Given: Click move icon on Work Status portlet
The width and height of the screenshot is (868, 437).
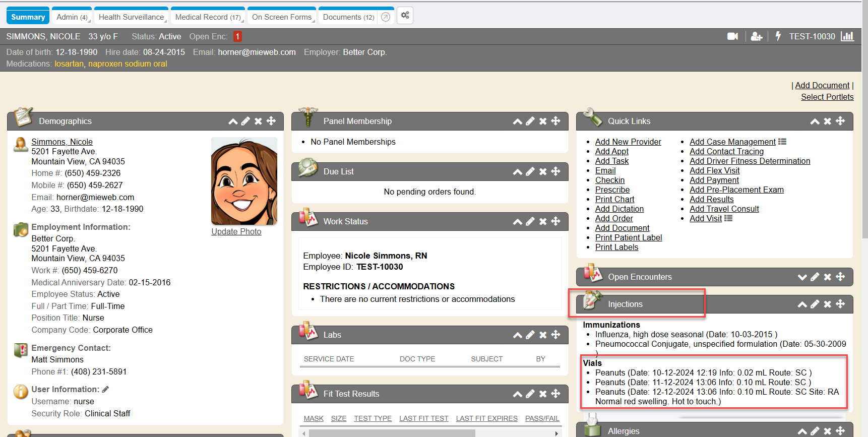Looking at the screenshot, I should (555, 221).
